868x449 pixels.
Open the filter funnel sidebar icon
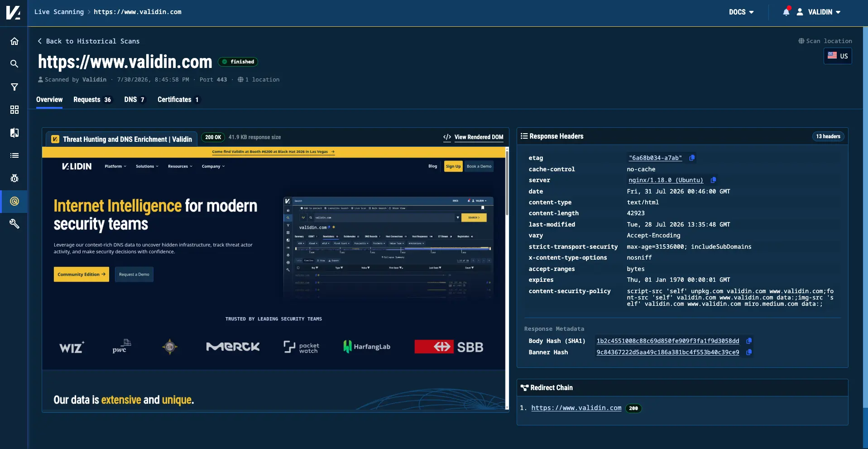14,87
